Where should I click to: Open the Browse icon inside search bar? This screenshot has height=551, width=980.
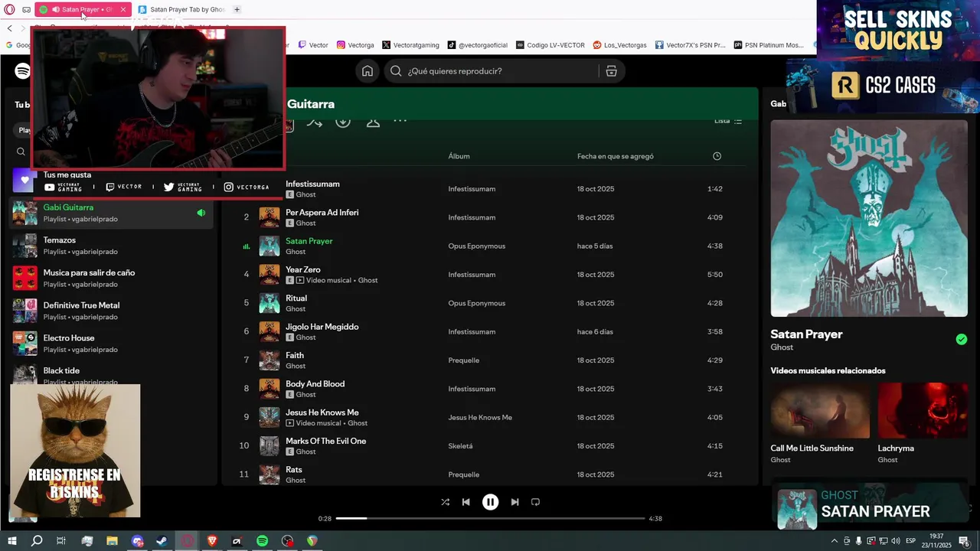611,71
